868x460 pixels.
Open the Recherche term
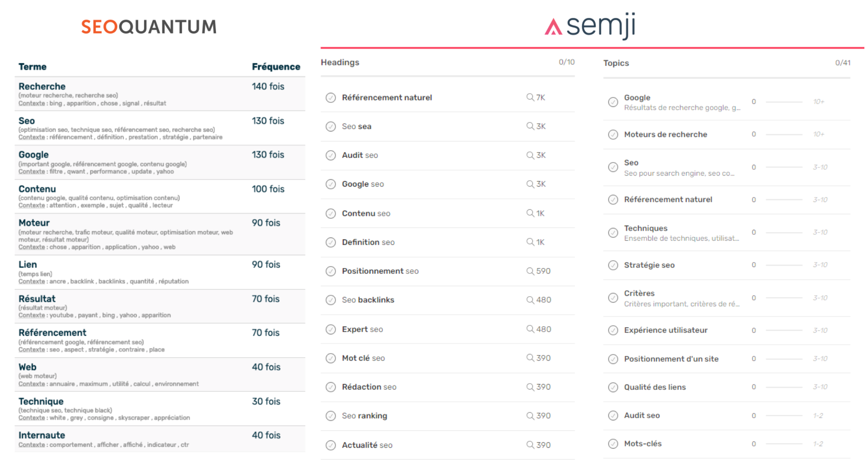[x=42, y=86]
